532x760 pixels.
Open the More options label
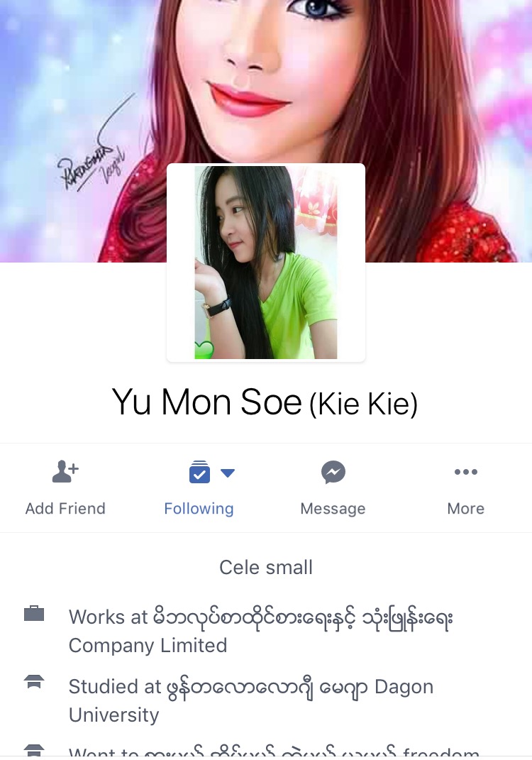click(465, 509)
